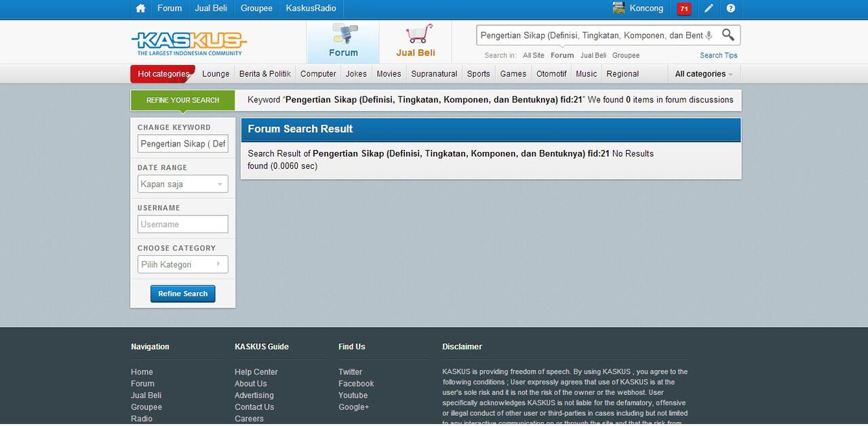The width and height of the screenshot is (868, 426).
Task: Open the Games category
Action: click(513, 74)
